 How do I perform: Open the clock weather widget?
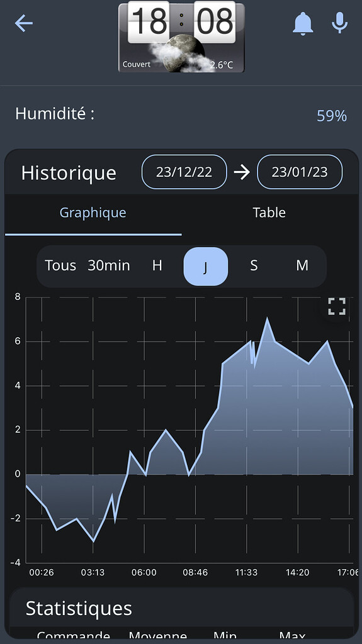point(181,37)
